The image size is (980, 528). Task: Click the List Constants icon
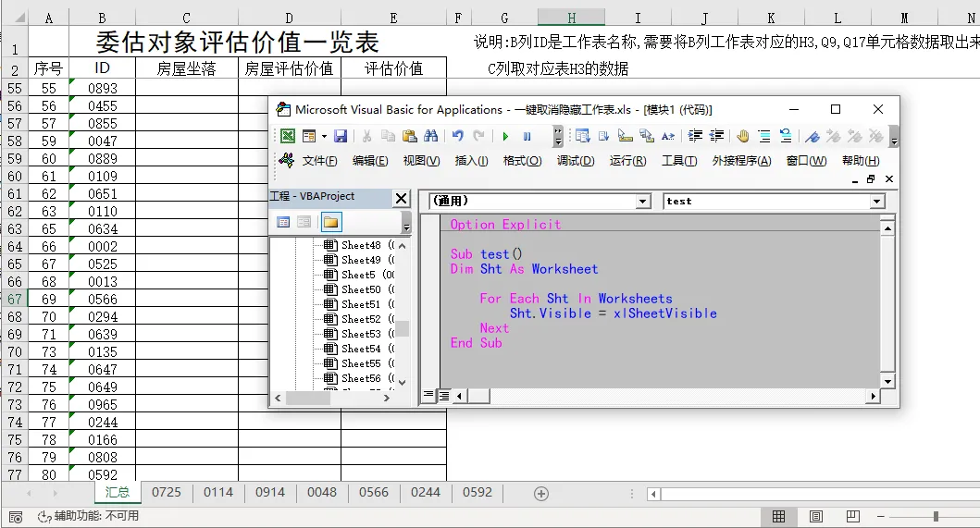603,136
